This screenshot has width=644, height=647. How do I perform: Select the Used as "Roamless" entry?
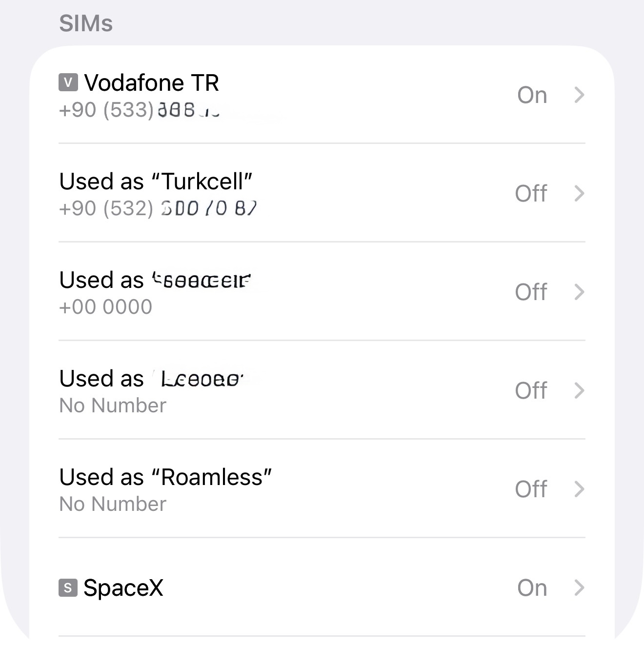point(322,489)
